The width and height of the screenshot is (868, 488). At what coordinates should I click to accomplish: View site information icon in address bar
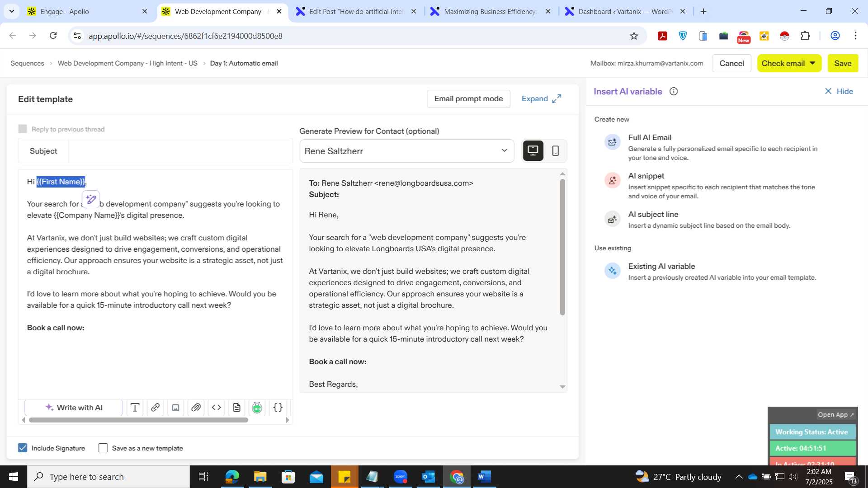coord(77,36)
